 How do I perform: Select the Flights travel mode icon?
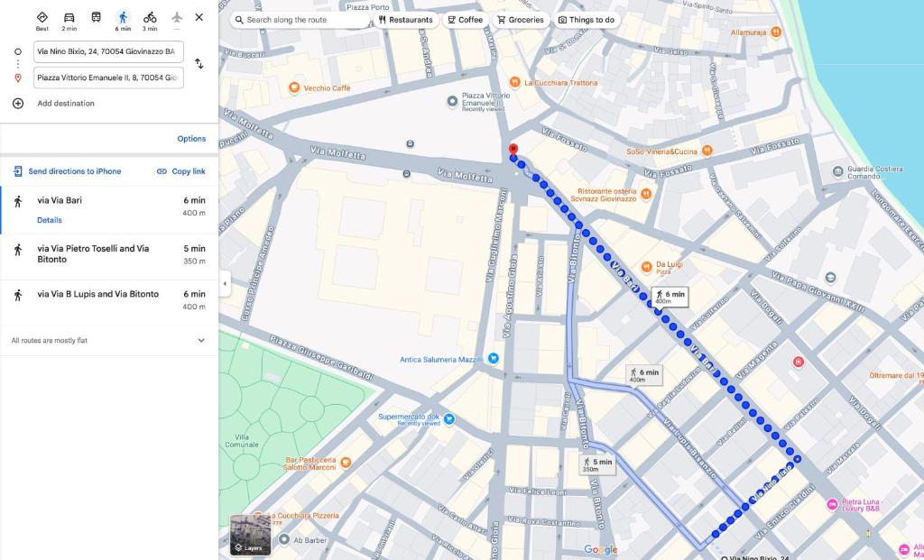tap(177, 18)
